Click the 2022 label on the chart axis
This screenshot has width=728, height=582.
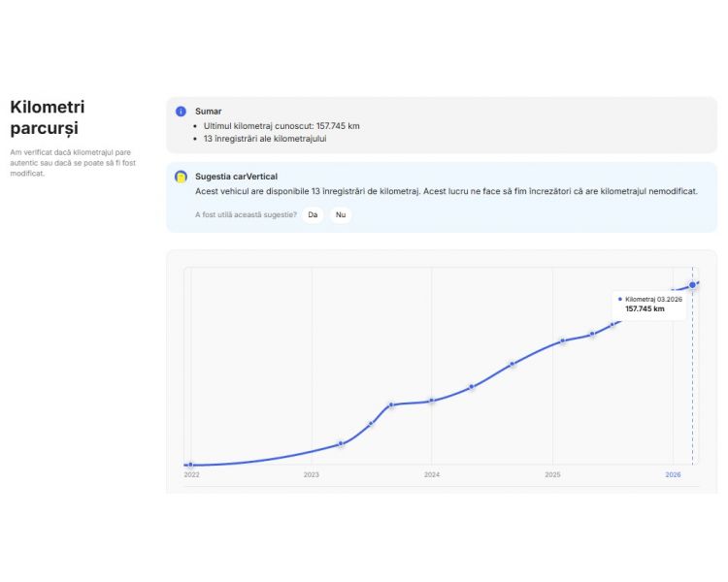point(191,474)
